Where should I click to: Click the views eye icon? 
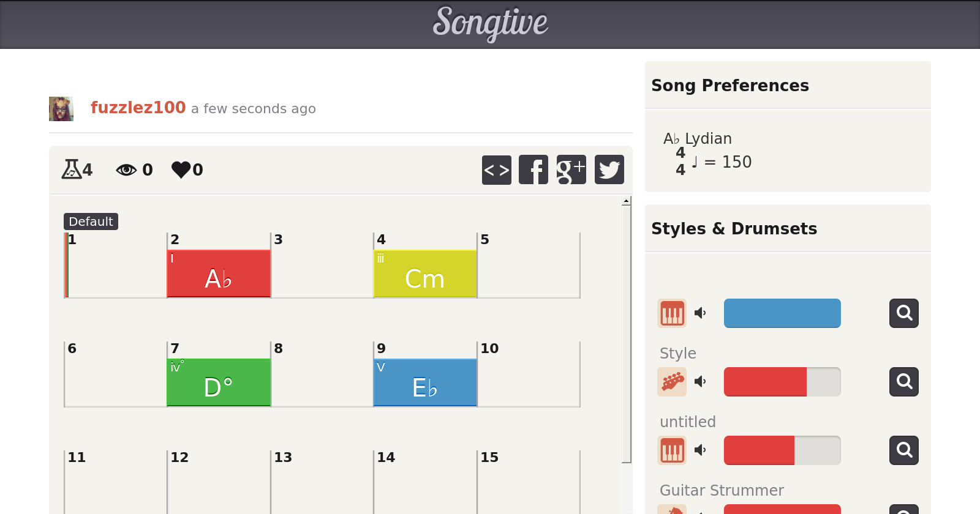coord(126,169)
